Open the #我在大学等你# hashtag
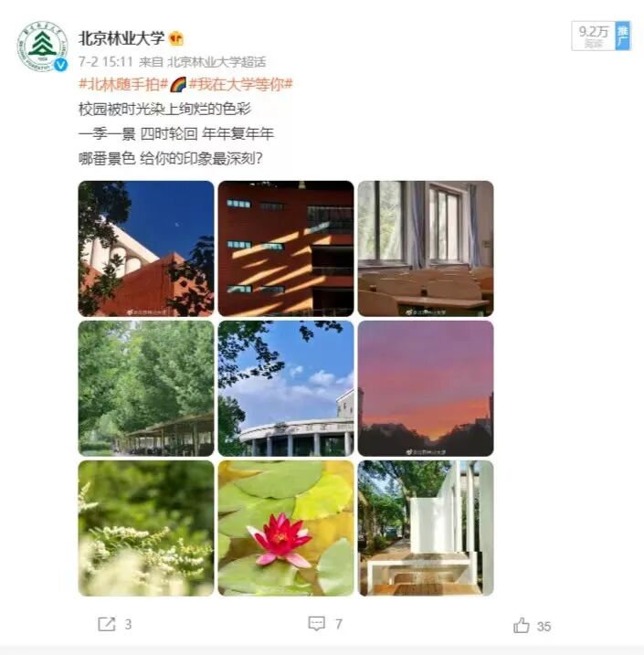 (241, 84)
